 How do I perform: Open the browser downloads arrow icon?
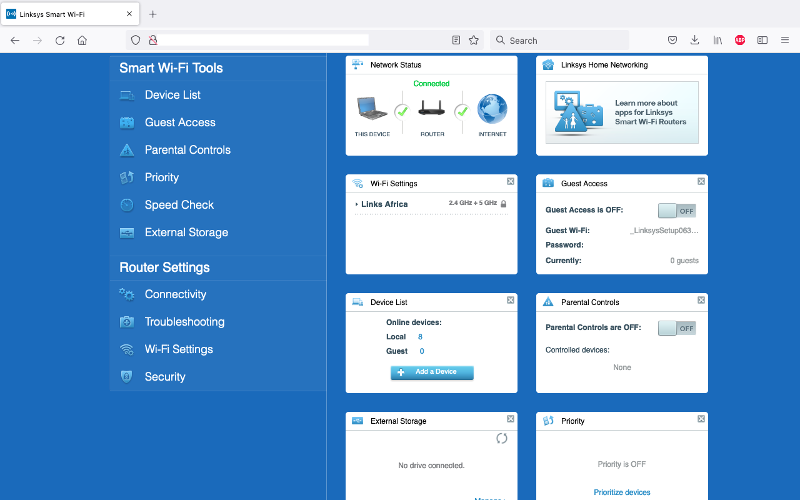694,40
